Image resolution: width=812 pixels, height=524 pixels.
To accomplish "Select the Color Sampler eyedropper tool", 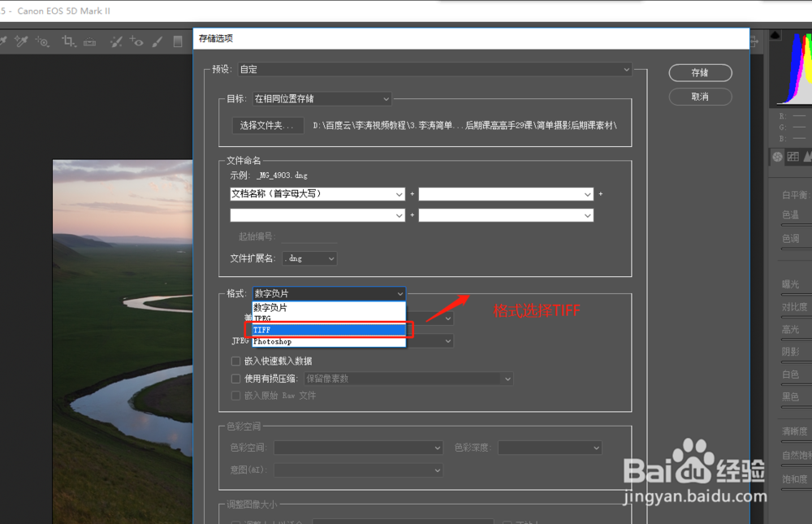I will pyautogui.click(x=21, y=41).
